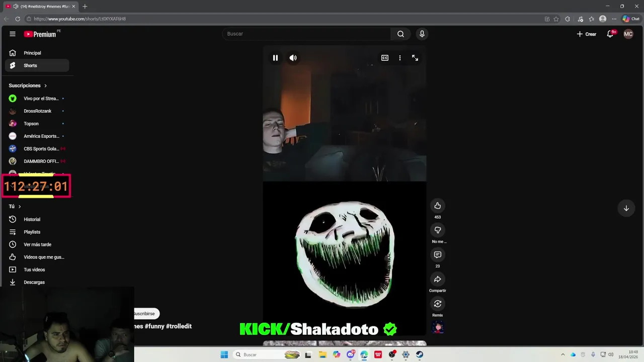Screen dimensions: 644x362
Task: Open the Short's comments panel
Action: click(x=438, y=255)
